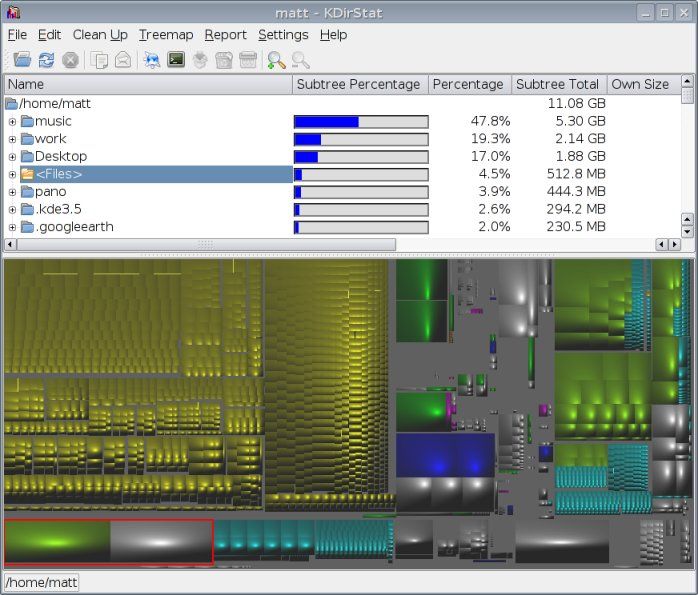Screen dimensions: 698x595
Task: Sort by the Percentage column header
Action: coord(470,84)
